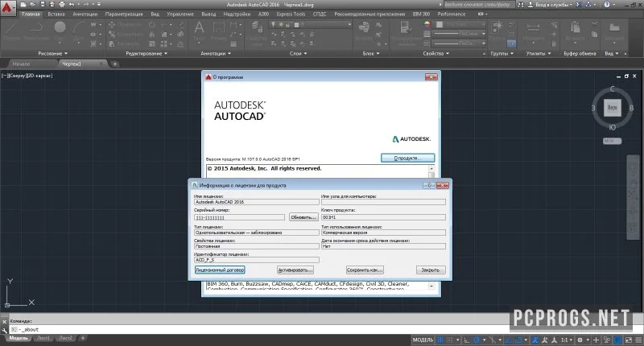
Task: Click the Закрыть button in license dialog
Action: (431, 270)
